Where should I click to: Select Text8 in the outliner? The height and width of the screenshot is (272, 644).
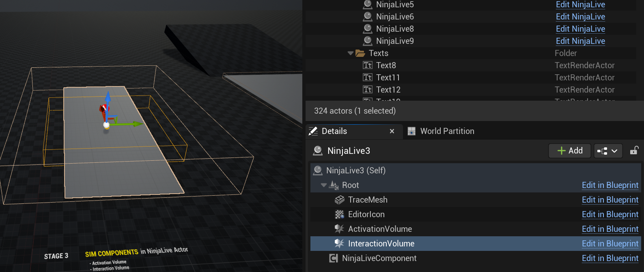pos(386,65)
